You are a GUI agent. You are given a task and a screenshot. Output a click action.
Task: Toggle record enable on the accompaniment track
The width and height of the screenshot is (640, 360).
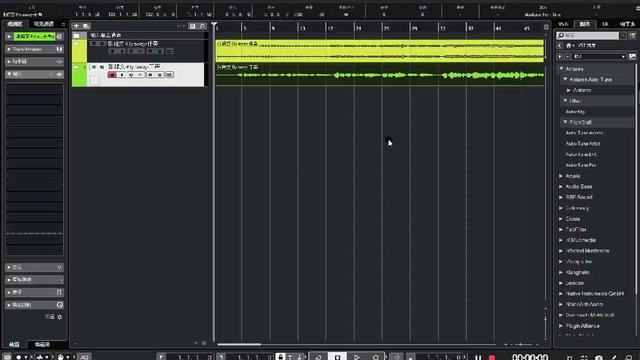pyautogui.click(x=113, y=51)
